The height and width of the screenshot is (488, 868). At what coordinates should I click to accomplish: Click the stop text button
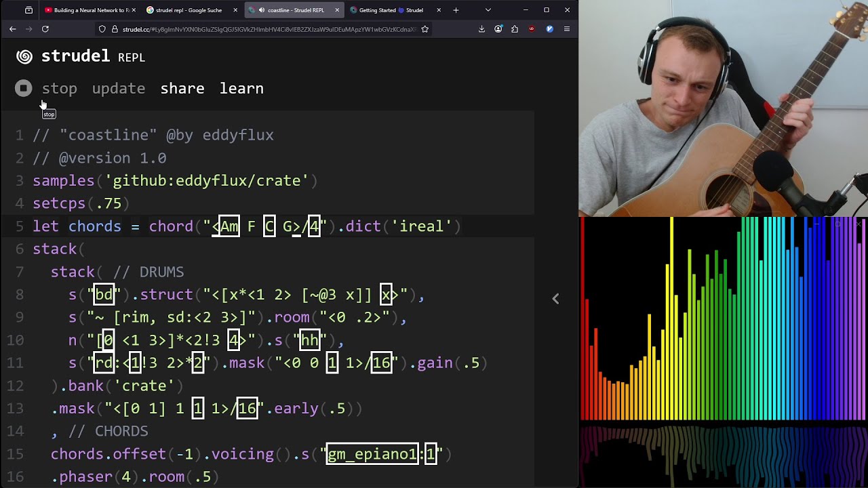[60, 88]
